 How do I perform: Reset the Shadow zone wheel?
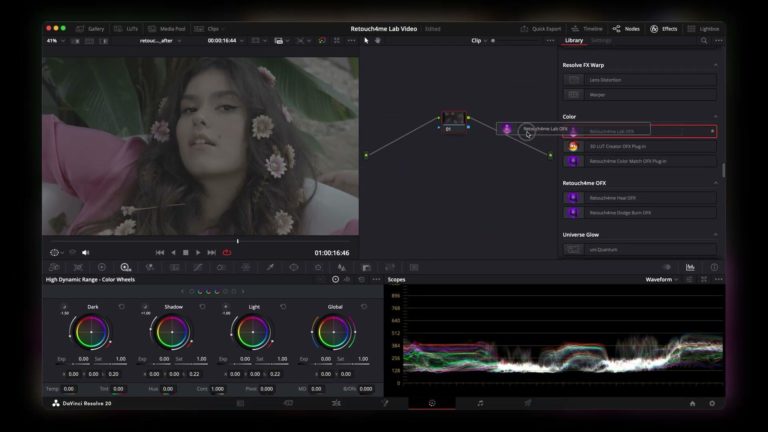pos(202,307)
